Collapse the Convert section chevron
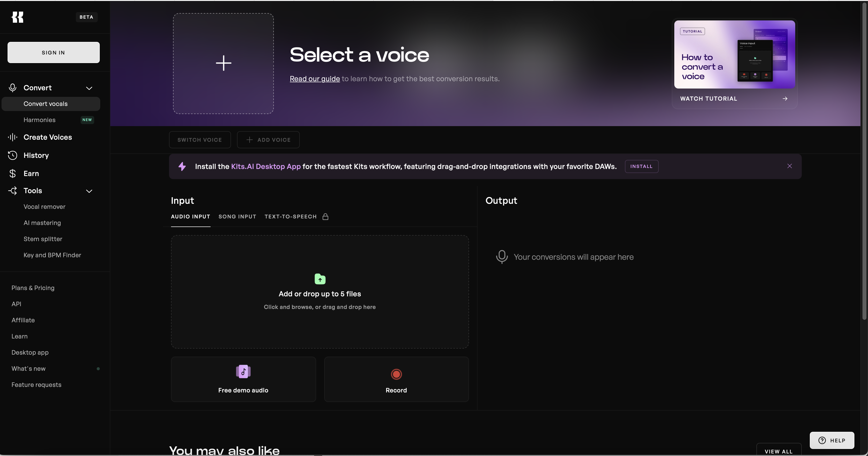The image size is (868, 456). [x=89, y=88]
